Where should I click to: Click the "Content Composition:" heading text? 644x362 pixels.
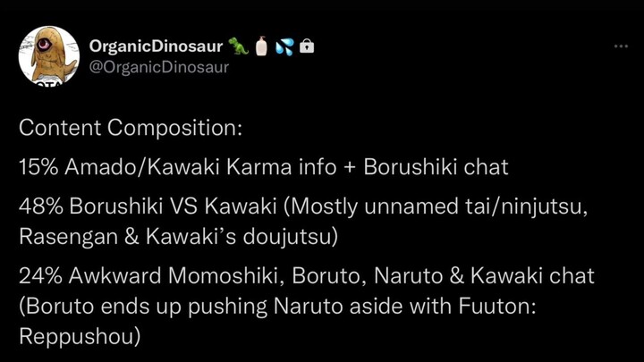(131, 128)
